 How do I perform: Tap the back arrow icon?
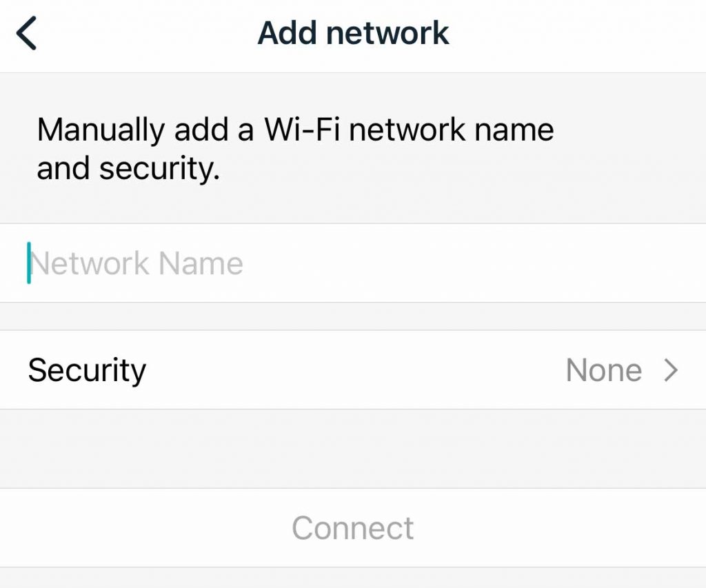26,34
